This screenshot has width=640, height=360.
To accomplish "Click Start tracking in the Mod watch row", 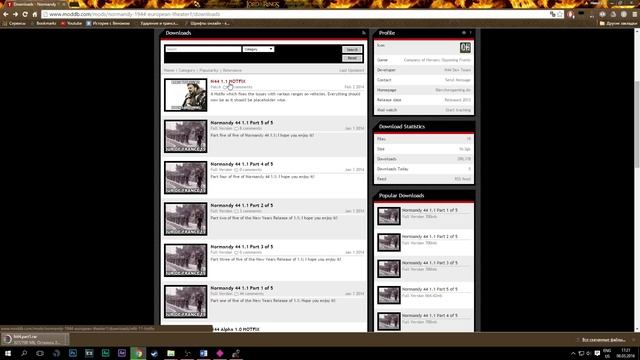I will click(458, 110).
